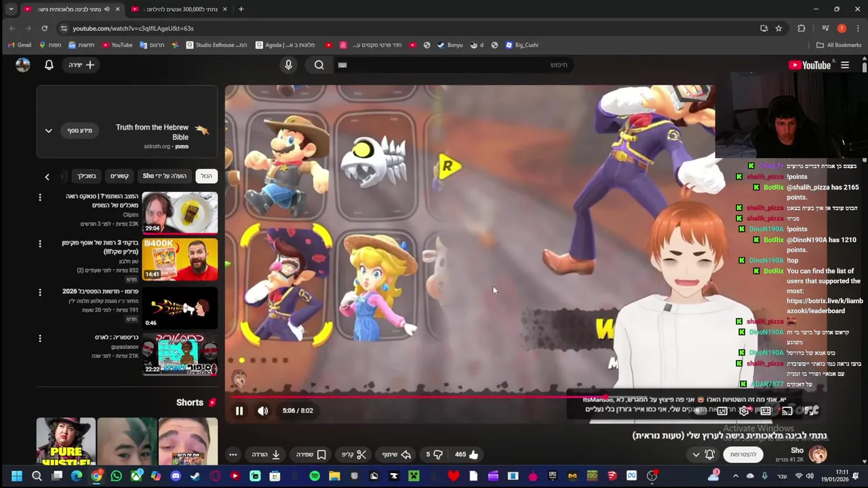Select the third filter chip in the row
This screenshot has width=868, height=488.
click(x=119, y=176)
